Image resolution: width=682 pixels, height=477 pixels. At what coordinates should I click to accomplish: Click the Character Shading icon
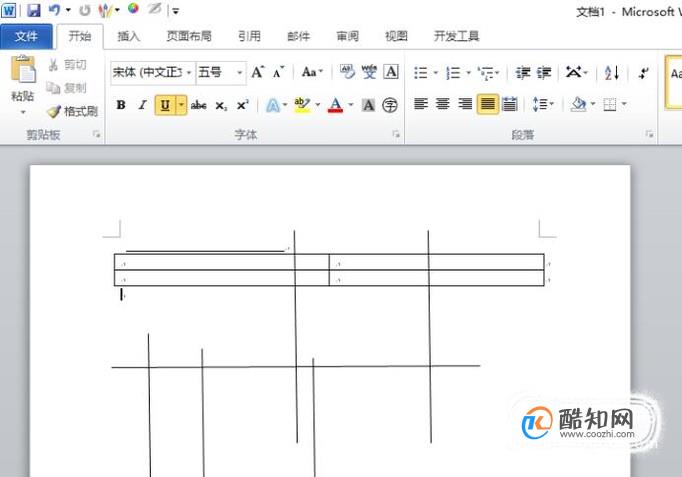click(368, 105)
